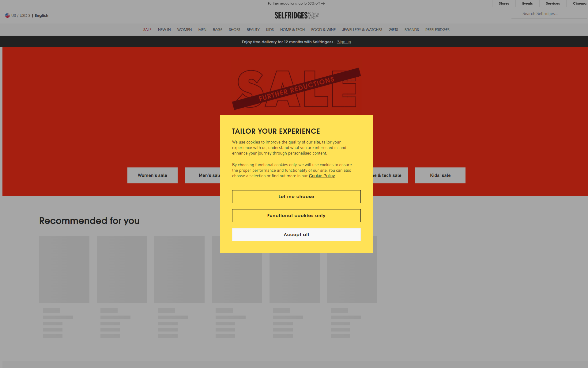
Task: Select the Home & tech sale button
Action: [390, 175]
